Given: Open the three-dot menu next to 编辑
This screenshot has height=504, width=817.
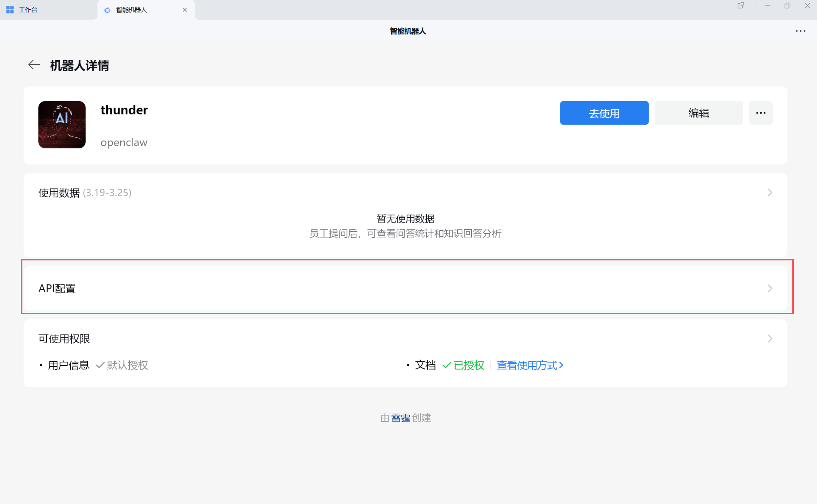Looking at the screenshot, I should pyautogui.click(x=760, y=113).
